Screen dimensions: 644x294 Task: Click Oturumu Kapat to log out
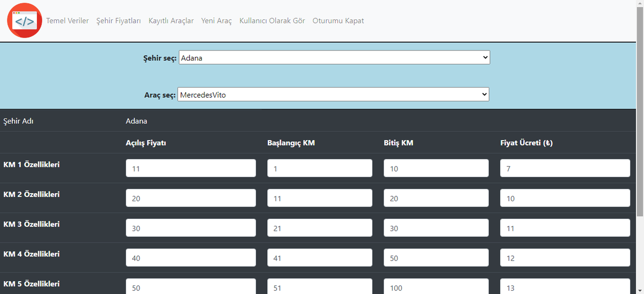point(338,21)
